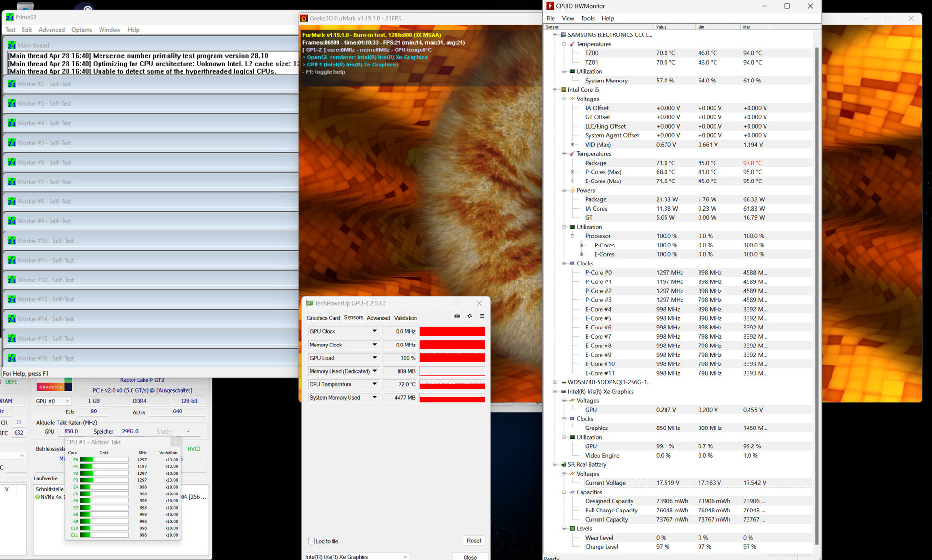Click the SR Real Battery icon
This screenshot has width=932, height=560.
pyautogui.click(x=564, y=465)
